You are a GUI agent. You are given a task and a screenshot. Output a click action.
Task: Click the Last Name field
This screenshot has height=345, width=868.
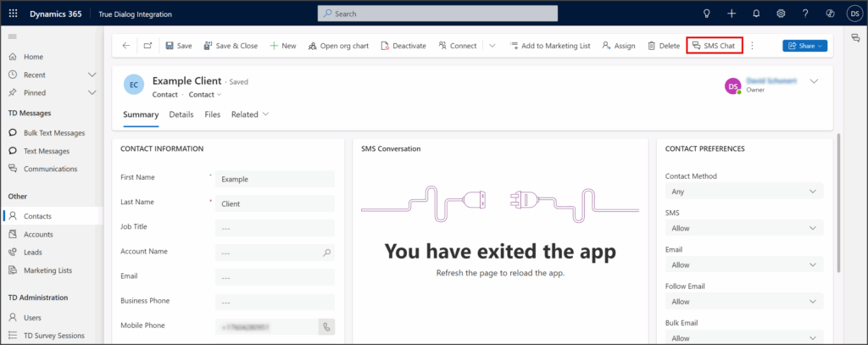pos(275,203)
